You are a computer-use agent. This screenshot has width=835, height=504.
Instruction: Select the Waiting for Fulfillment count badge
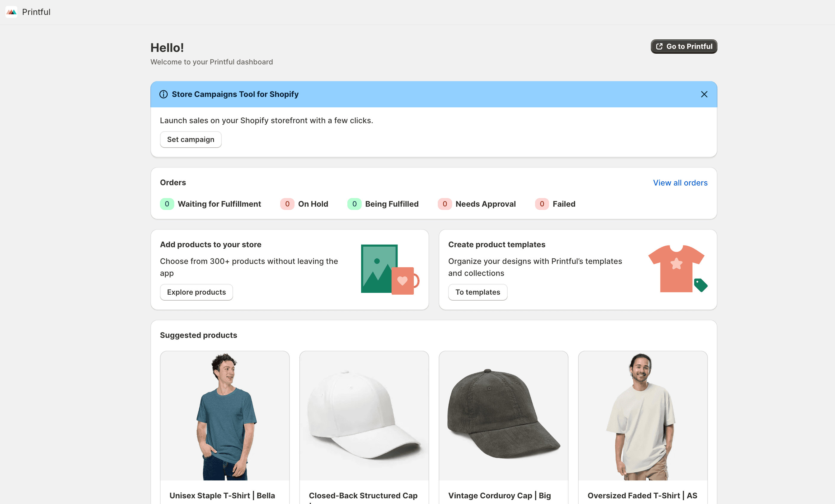pos(167,204)
